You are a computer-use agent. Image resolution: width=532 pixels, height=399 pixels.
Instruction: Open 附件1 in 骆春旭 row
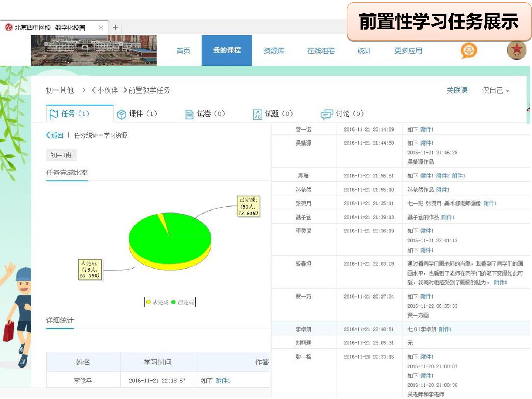pyautogui.click(x=500, y=283)
